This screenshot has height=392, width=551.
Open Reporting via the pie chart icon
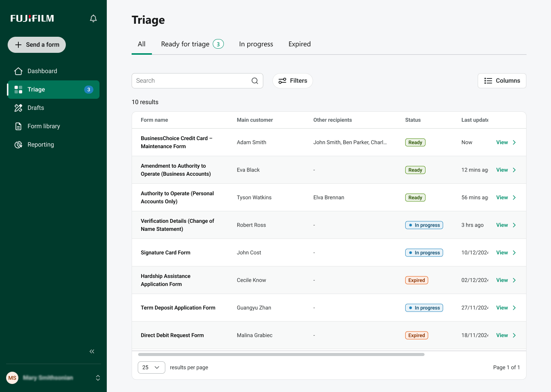[x=18, y=144]
